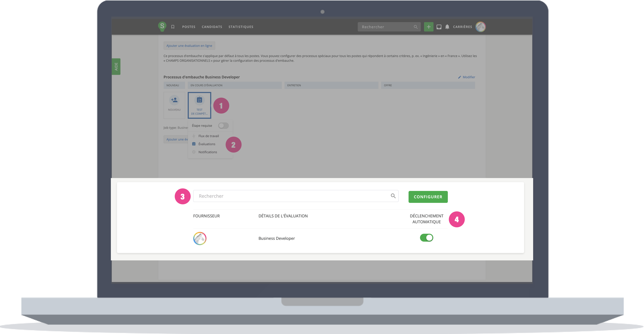The image size is (644, 334).
Task: Go to the Statistiques section
Action: pyautogui.click(x=241, y=27)
